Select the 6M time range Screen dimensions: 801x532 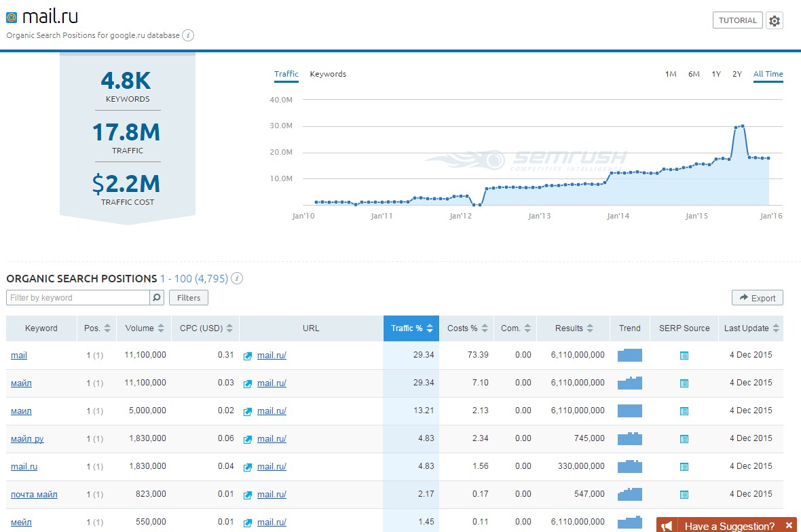point(694,74)
